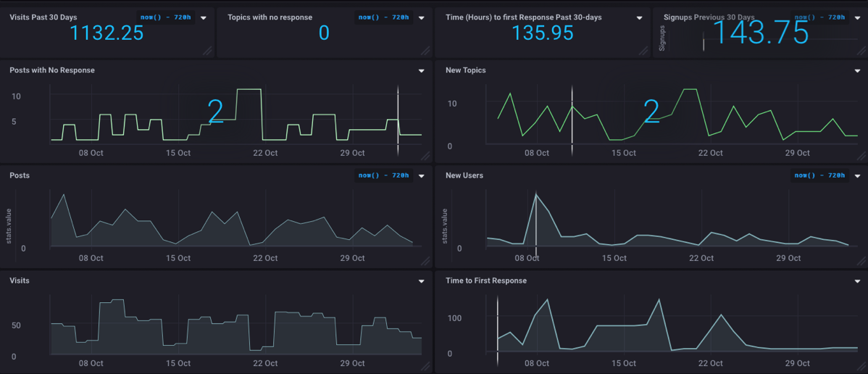Click resize handle of Time to first Response stat cell
The width and height of the screenshot is (868, 374).
coord(643,51)
